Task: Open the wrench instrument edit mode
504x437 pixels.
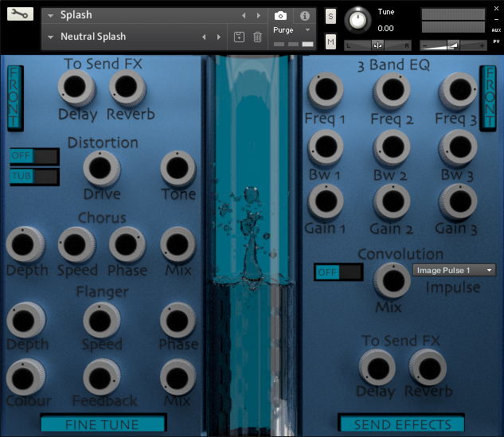Action: [x=20, y=14]
